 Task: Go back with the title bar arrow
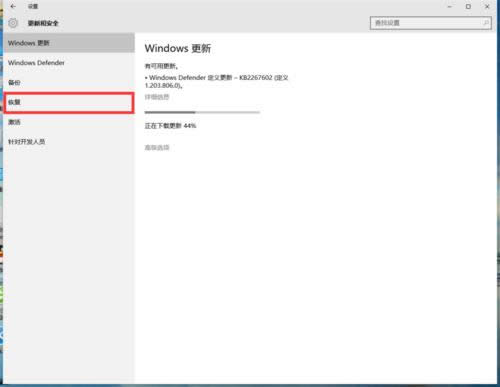pyautogui.click(x=13, y=6)
